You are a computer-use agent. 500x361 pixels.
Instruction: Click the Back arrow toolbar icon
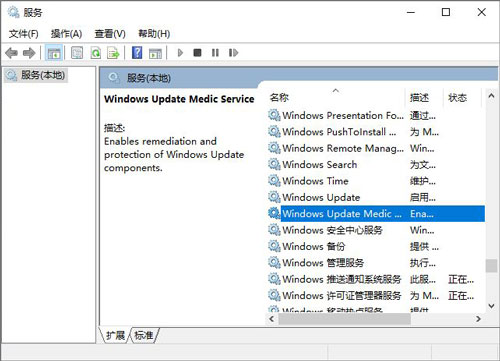pos(12,53)
